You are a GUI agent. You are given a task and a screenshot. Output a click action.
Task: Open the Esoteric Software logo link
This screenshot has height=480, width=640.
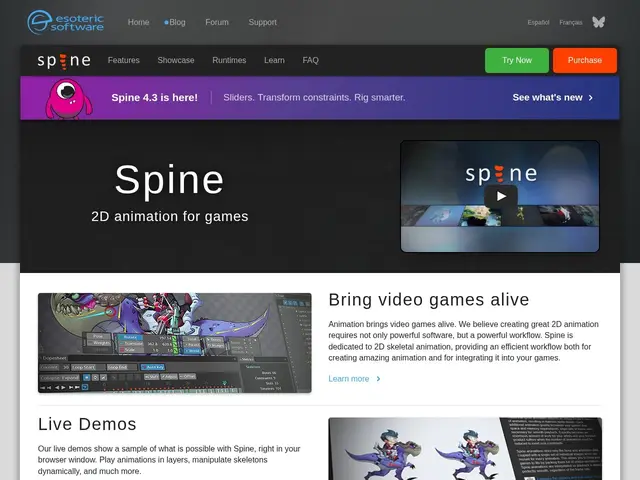[x=65, y=22]
